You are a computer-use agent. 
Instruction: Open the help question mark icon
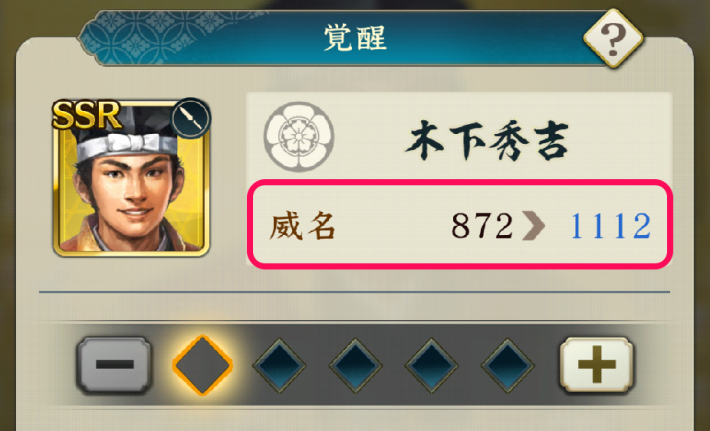[613, 38]
